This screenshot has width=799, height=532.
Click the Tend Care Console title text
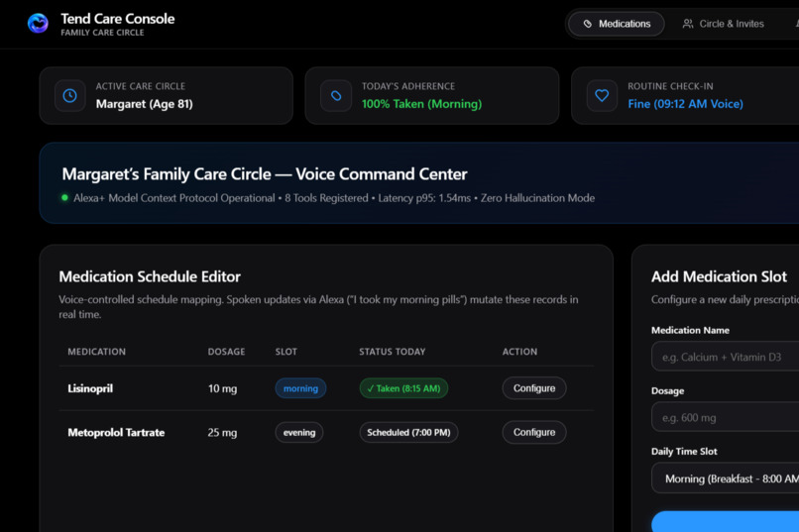pyautogui.click(x=118, y=19)
